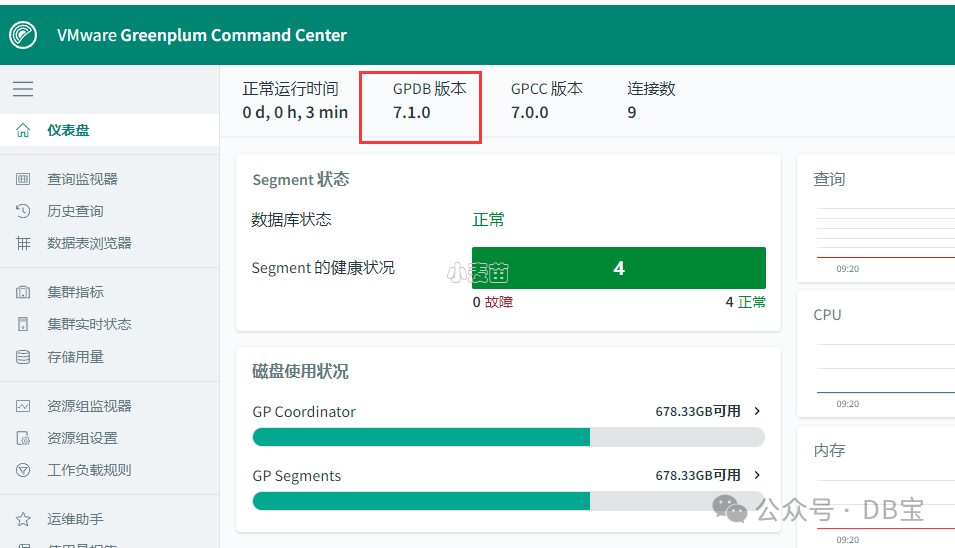Screen dimensions: 955x548
Task: Expand GP Coordinator disk details chevron
Action: coord(757,411)
